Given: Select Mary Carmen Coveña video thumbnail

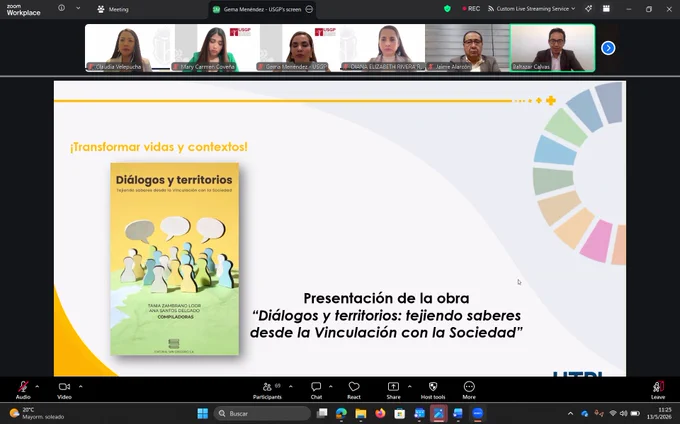Looking at the screenshot, I should coord(212,48).
